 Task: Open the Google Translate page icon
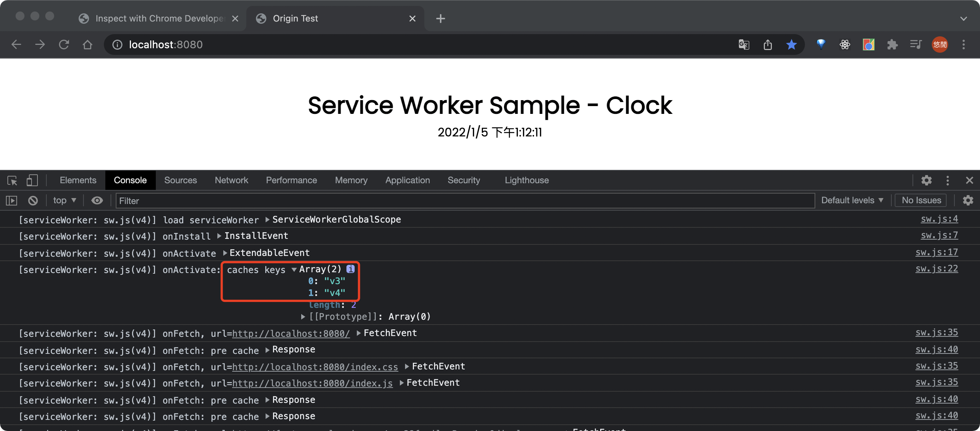(x=744, y=45)
